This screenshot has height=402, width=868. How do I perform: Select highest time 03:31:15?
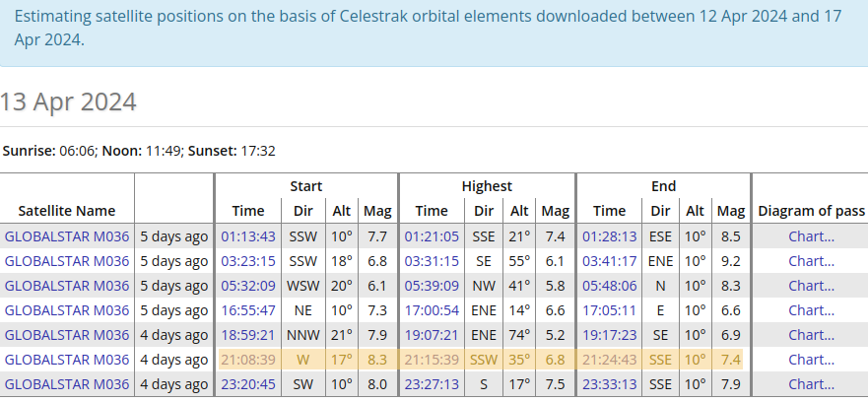432,261
